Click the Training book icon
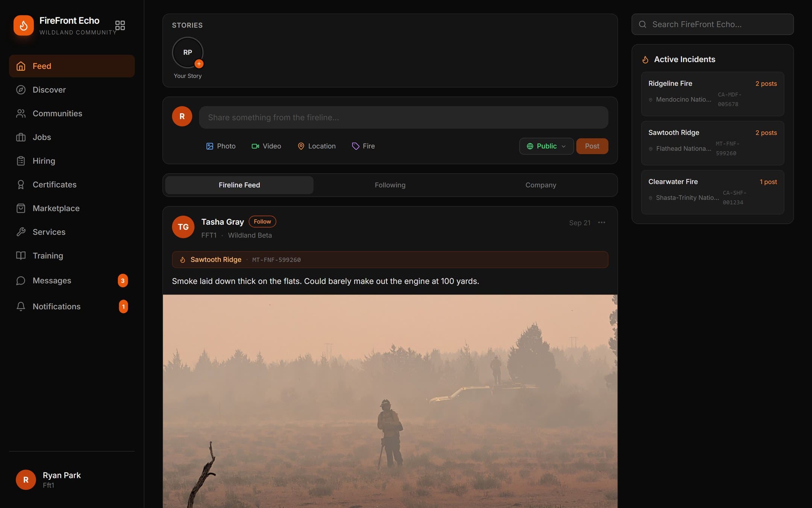This screenshot has height=508, width=812. click(21, 256)
